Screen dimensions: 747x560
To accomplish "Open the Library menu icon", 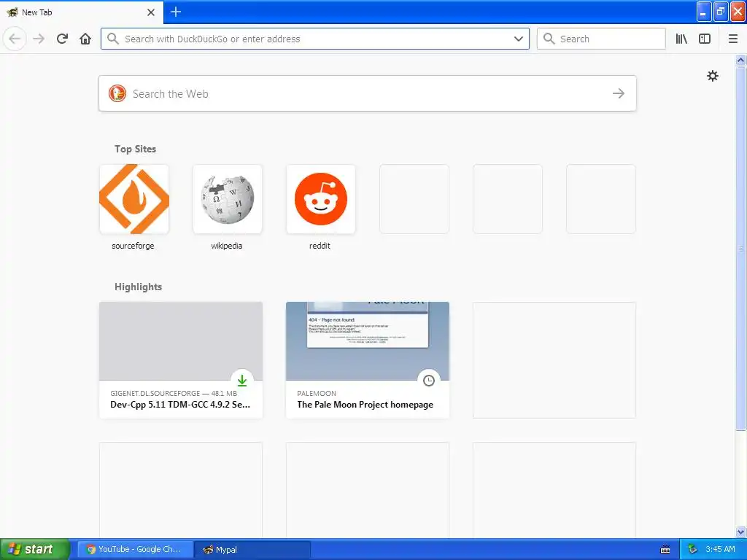I will pos(681,39).
